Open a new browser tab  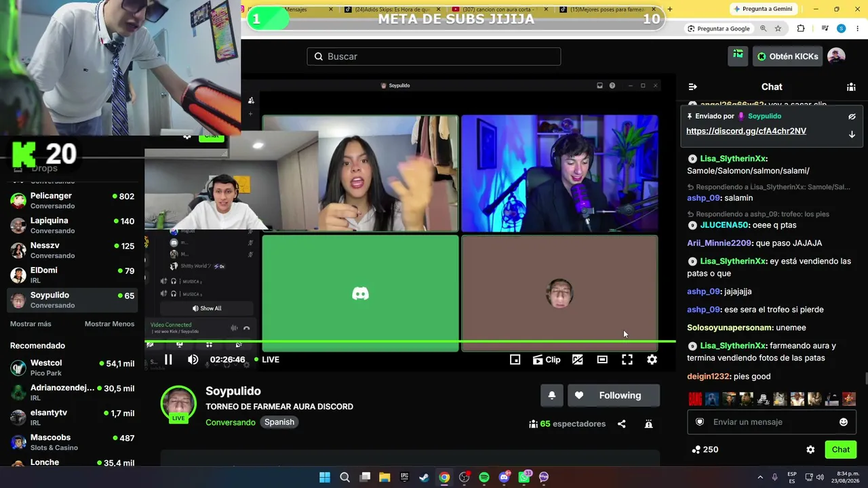click(670, 9)
